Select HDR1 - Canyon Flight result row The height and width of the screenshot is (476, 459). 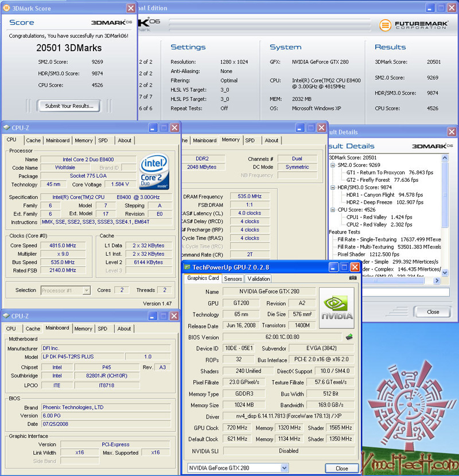tap(384, 195)
